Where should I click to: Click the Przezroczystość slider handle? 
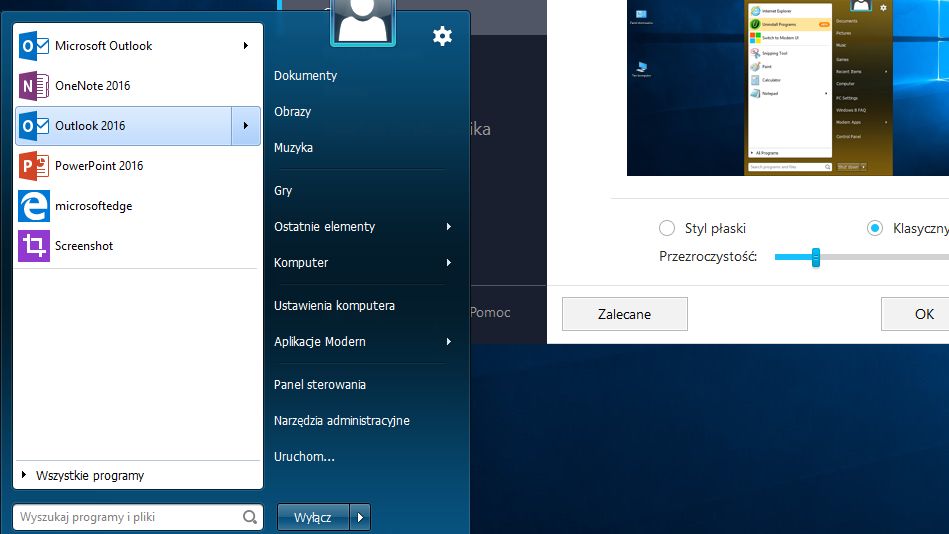(x=816, y=257)
